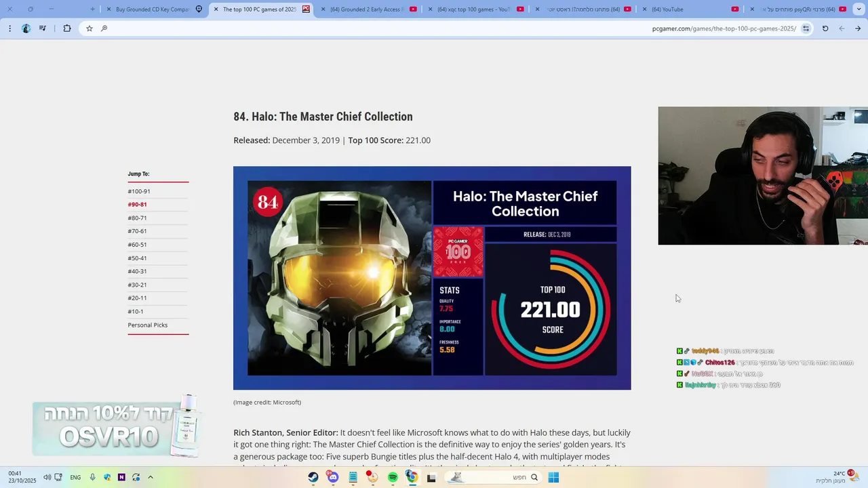This screenshot has height=488, width=868.
Task: Open a new tab with plus button
Action: coord(92,9)
